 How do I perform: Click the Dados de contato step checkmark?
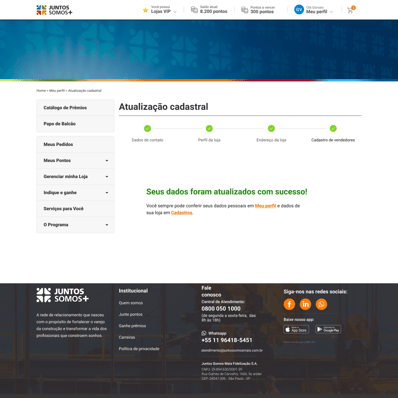point(147,128)
